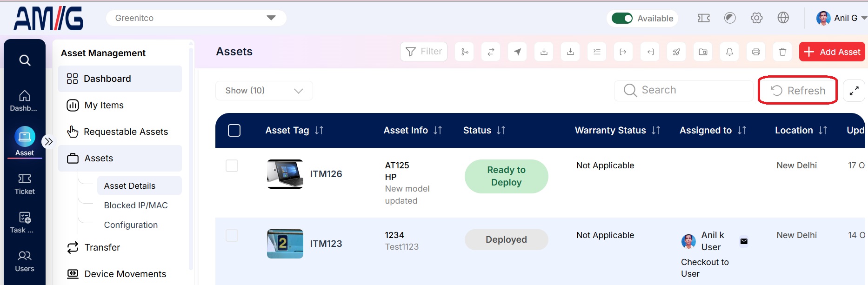Viewport: 868px width, 285px height.
Task: Click the AMIG logo
Action: (49, 19)
